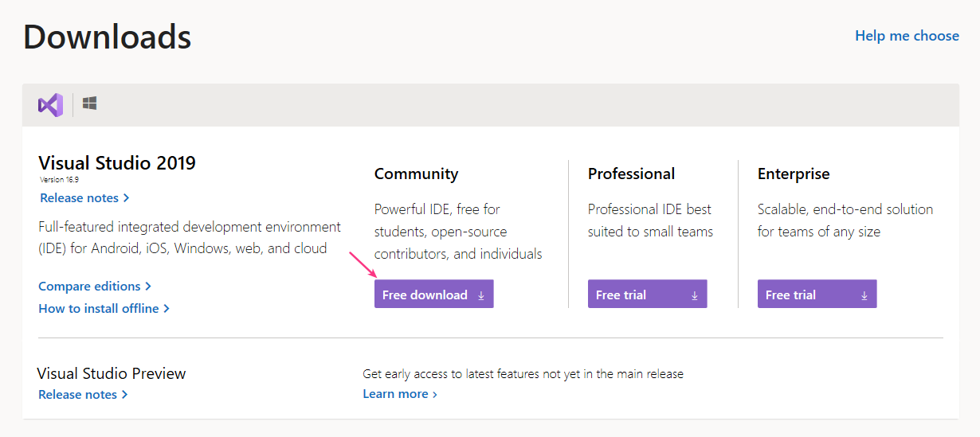Open the Help me choose link
Image resolution: width=980 pixels, height=437 pixels.
907,36
